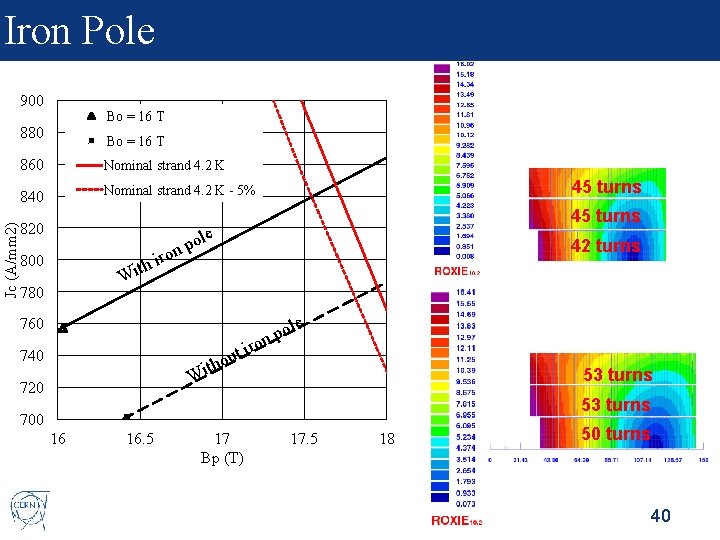Click the 740 tick on the y-axis
Image resolution: width=720 pixels, height=540 pixels.
32,355
